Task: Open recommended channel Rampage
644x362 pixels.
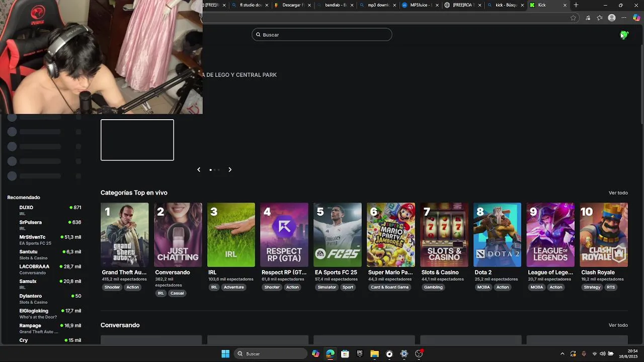Action: click(x=44, y=328)
